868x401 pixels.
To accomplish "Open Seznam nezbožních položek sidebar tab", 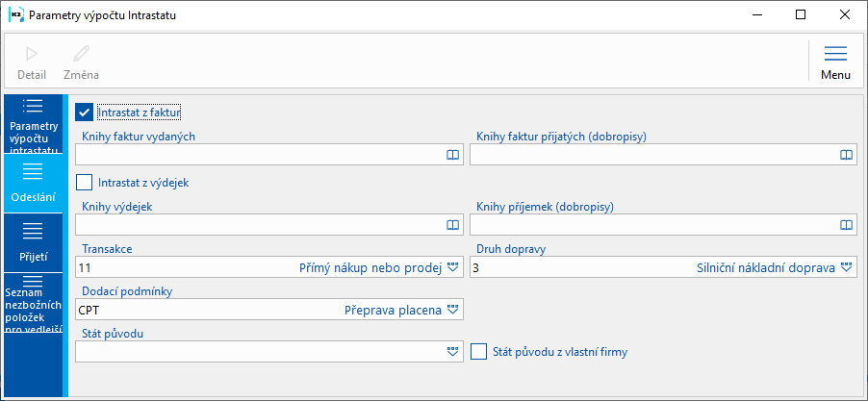I will [x=33, y=302].
